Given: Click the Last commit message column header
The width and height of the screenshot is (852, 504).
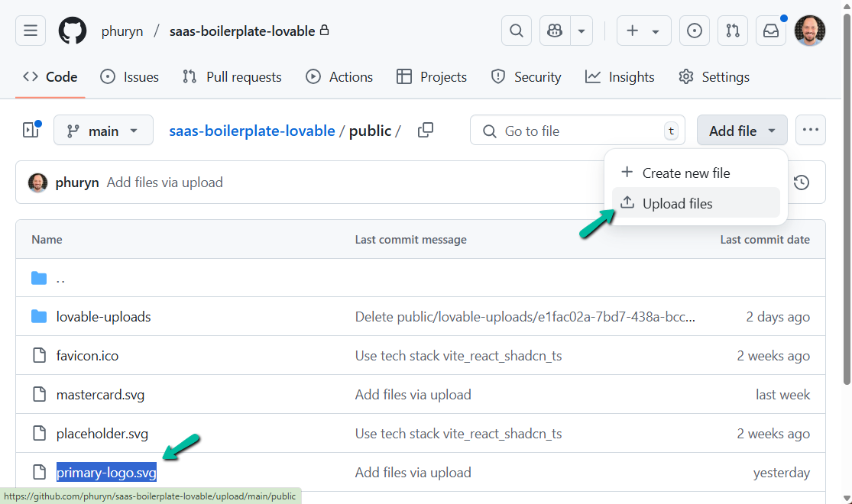Looking at the screenshot, I should (x=411, y=240).
